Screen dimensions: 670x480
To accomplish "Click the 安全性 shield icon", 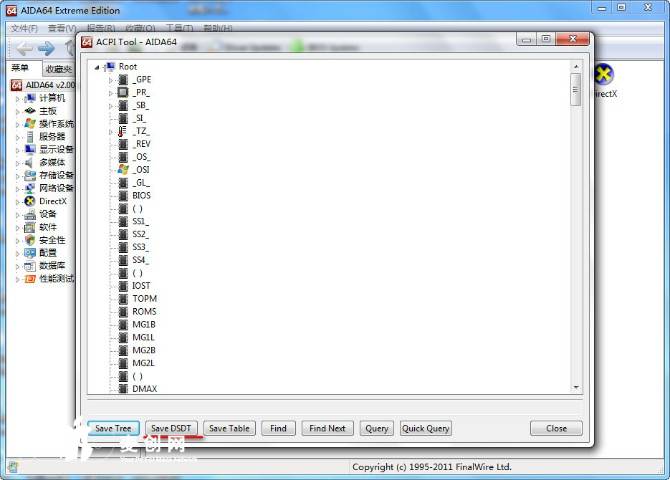I will coord(30,240).
